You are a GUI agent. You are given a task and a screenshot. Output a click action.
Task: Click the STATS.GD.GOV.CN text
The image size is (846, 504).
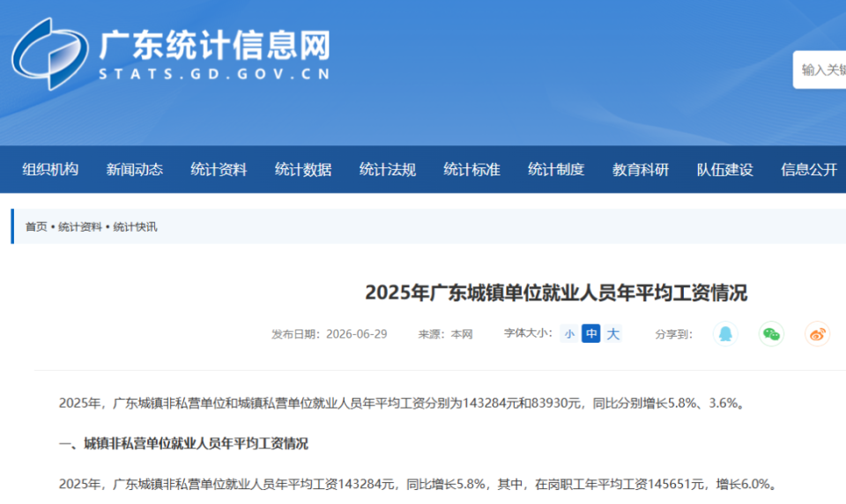[x=214, y=75]
